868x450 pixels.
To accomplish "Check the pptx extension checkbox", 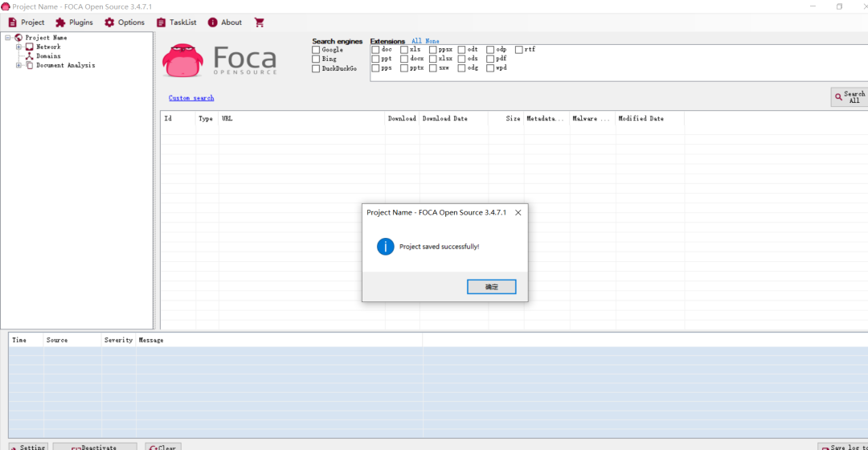I will [x=404, y=68].
